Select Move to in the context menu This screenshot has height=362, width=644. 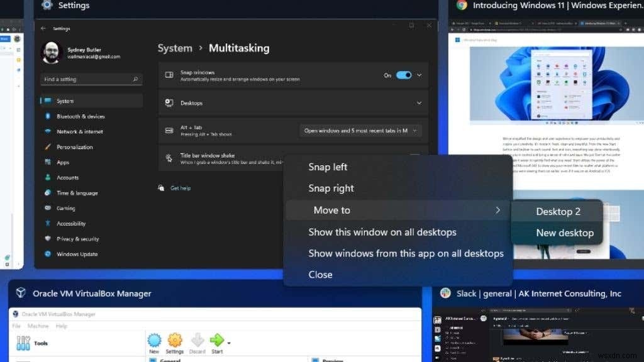click(331, 210)
